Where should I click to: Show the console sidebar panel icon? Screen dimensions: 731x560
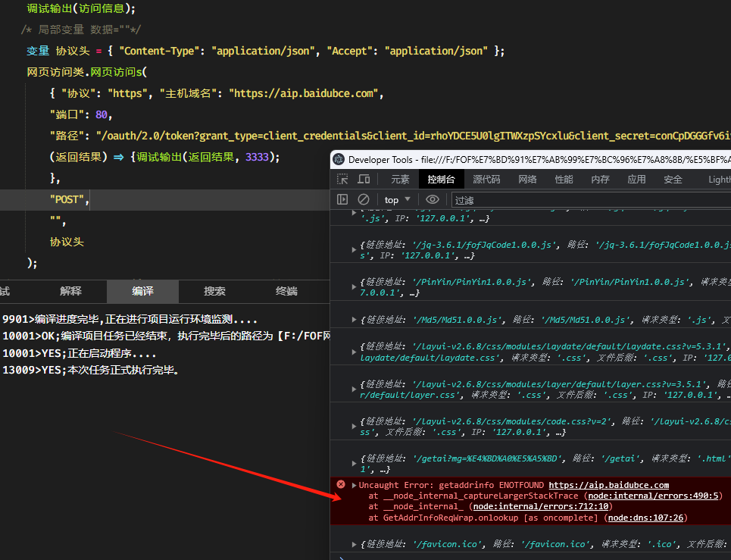[x=342, y=199]
